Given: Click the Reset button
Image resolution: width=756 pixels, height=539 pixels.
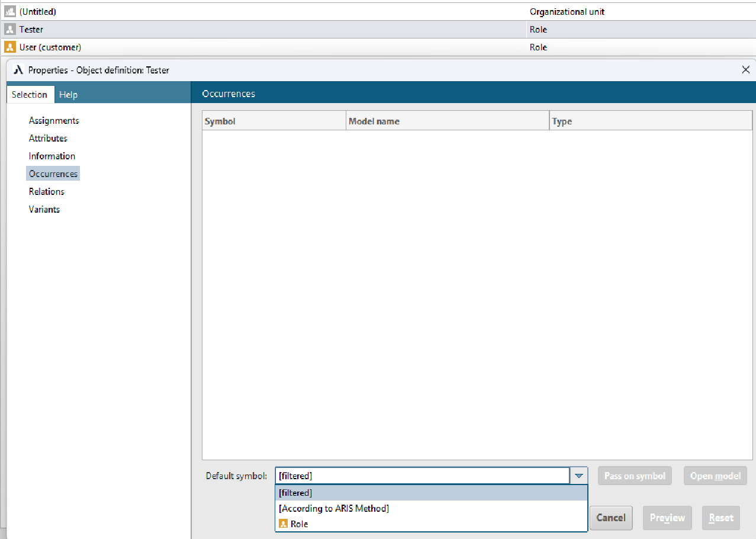Looking at the screenshot, I should [x=721, y=518].
